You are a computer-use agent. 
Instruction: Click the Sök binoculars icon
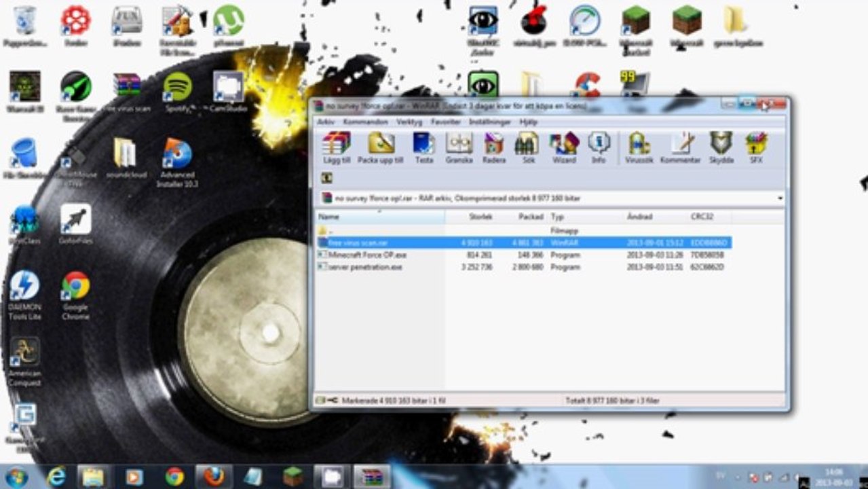click(x=527, y=147)
